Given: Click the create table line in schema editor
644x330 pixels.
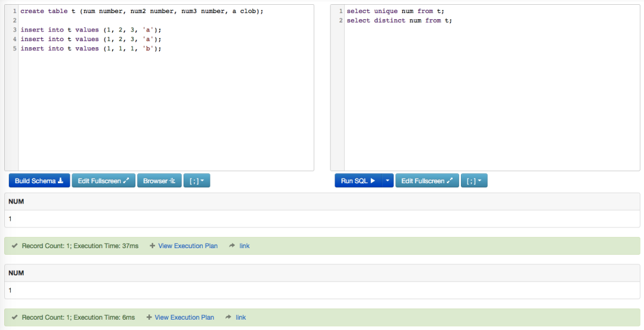Looking at the screenshot, I should [x=141, y=11].
